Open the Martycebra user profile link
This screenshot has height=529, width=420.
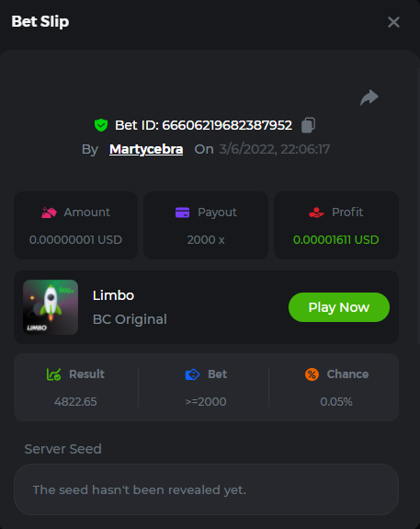(146, 149)
